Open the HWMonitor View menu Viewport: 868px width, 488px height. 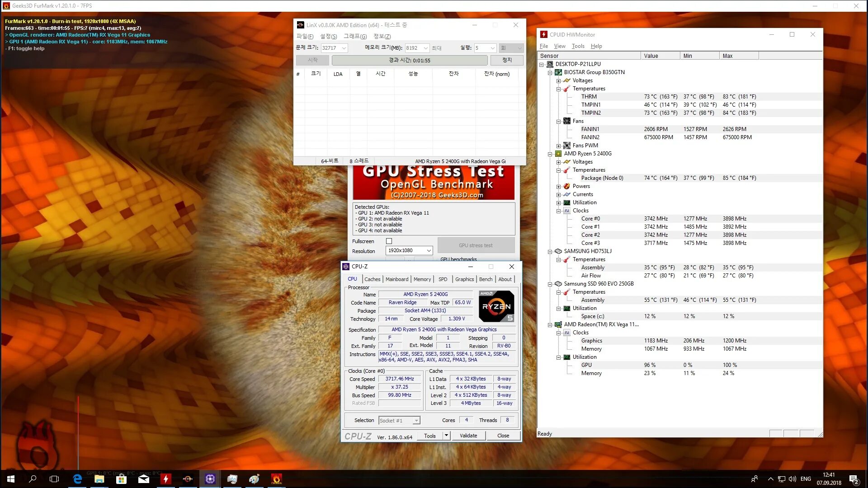click(x=560, y=46)
